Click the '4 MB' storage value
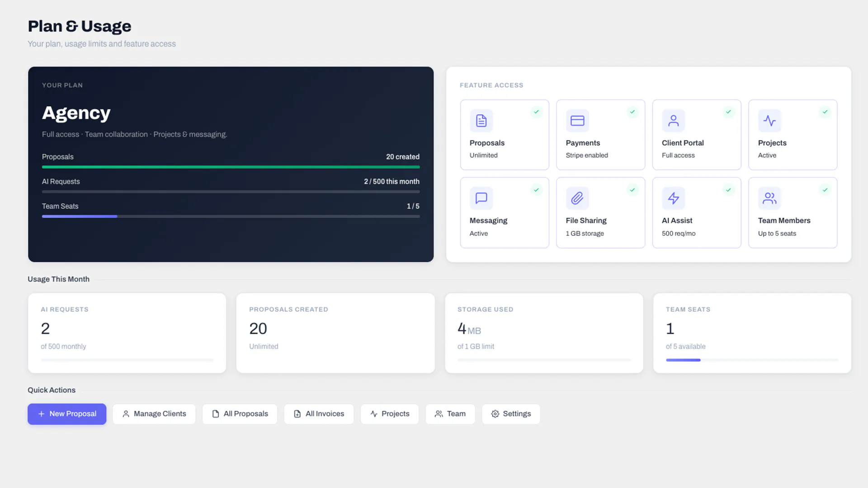The height and width of the screenshot is (488, 868). tap(469, 328)
